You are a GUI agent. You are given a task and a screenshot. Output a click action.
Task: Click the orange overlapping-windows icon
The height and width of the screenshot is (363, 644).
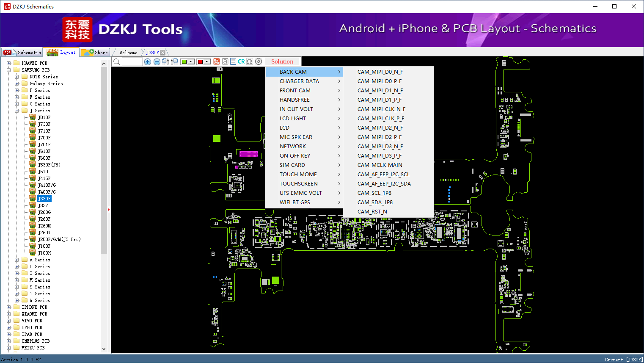click(x=217, y=61)
